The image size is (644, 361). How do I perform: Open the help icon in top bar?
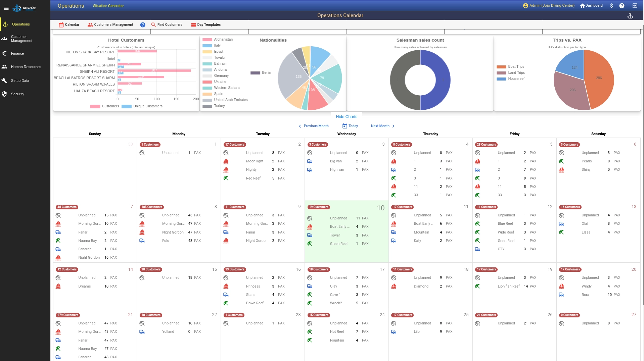pyautogui.click(x=622, y=6)
